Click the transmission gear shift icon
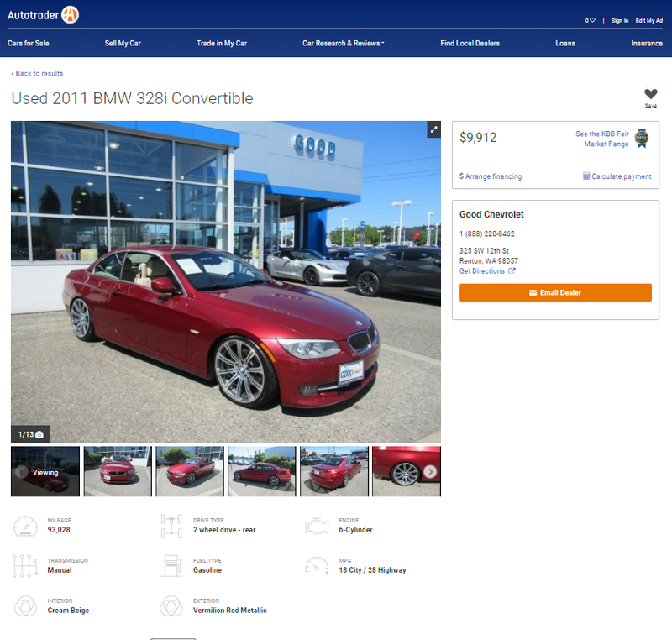The width and height of the screenshot is (672, 640). [x=25, y=566]
